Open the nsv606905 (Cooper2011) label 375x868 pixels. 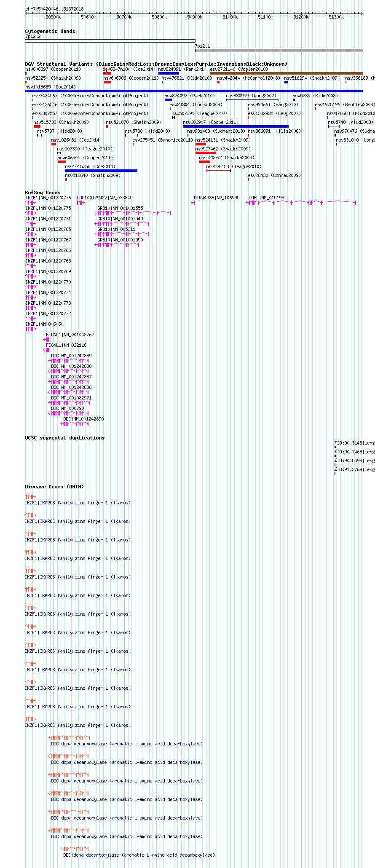pyautogui.click(x=85, y=158)
